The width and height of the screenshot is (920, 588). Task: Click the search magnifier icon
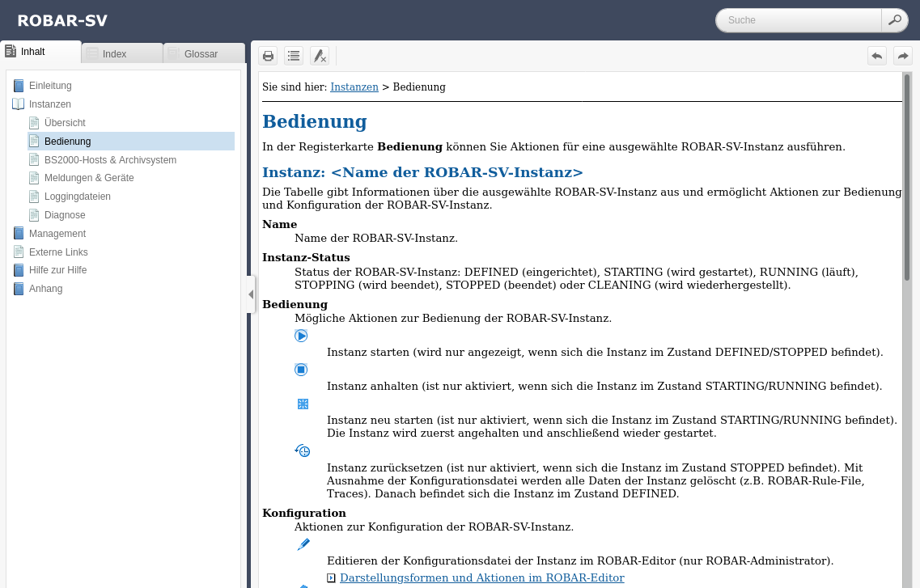pyautogui.click(x=894, y=20)
